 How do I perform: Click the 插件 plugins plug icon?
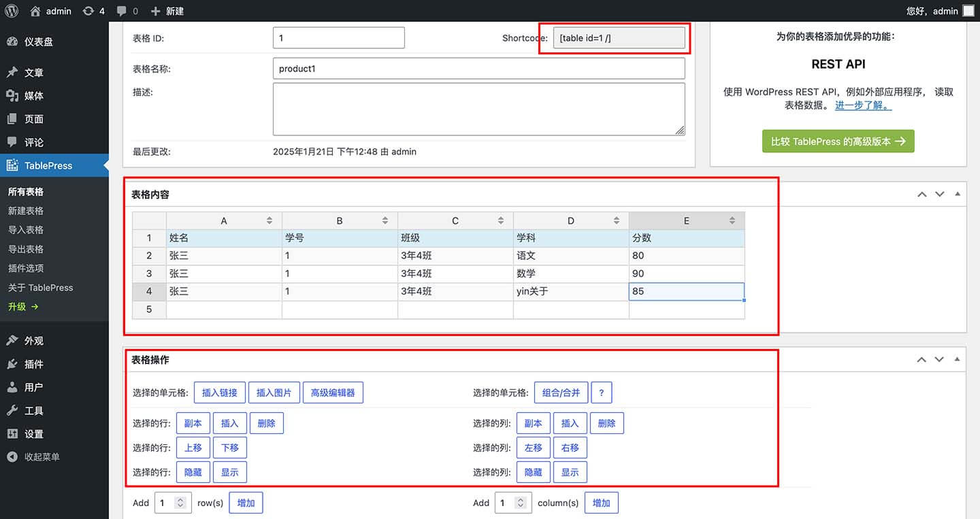12,364
